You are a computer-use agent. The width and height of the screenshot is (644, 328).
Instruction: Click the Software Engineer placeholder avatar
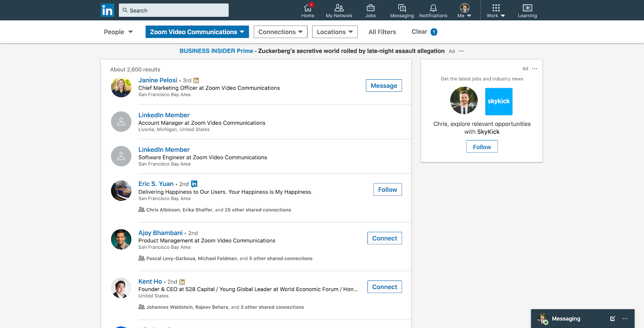pyautogui.click(x=121, y=156)
